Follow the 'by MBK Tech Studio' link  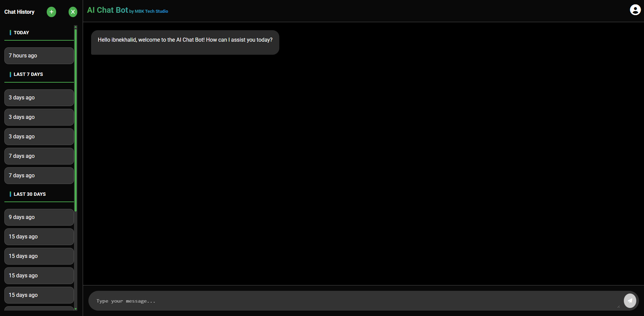click(x=149, y=11)
